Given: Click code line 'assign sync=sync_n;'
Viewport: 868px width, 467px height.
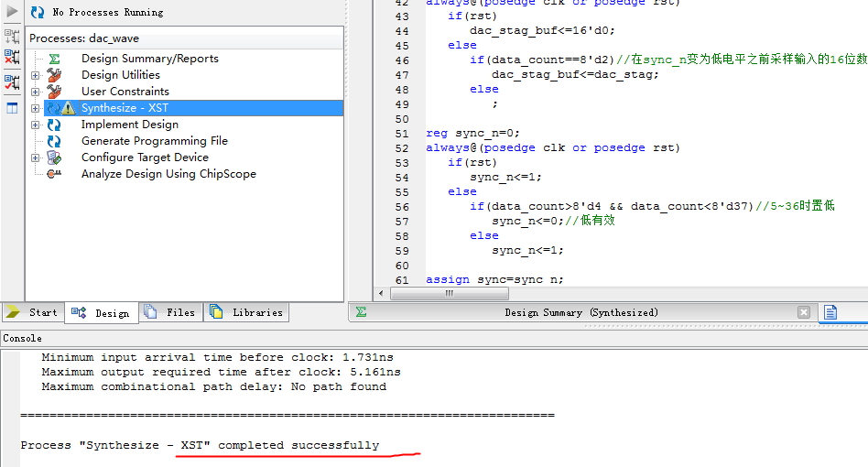Looking at the screenshot, I should click(x=494, y=280).
